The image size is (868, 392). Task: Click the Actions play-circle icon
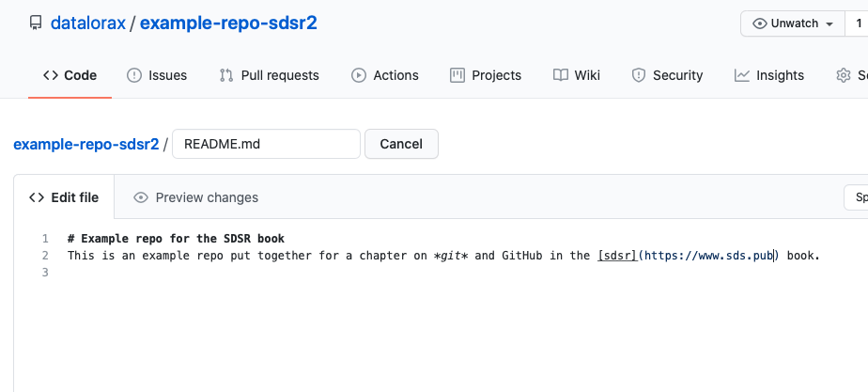tap(359, 75)
